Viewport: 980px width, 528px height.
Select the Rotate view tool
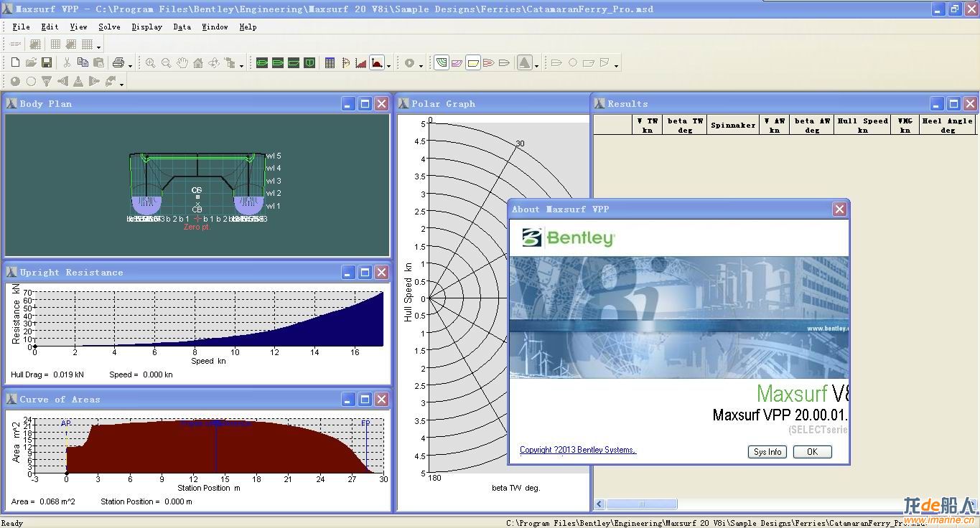[x=214, y=63]
